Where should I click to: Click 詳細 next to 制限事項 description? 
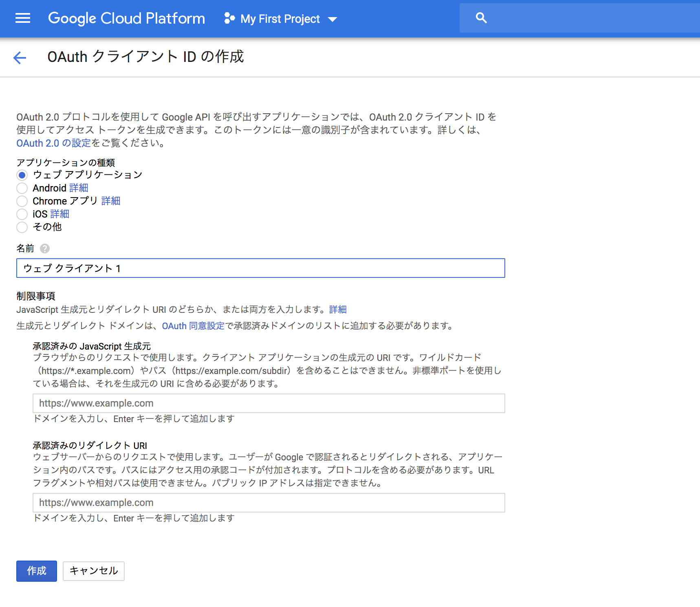pos(337,310)
